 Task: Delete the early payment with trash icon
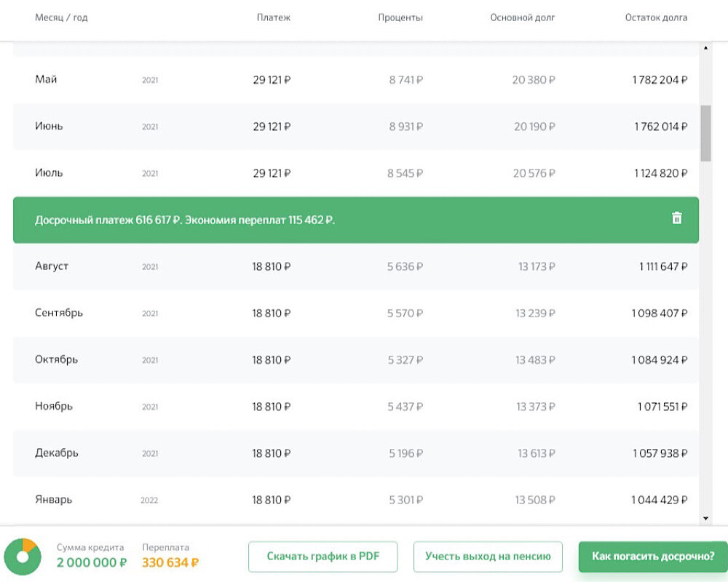[676, 218]
